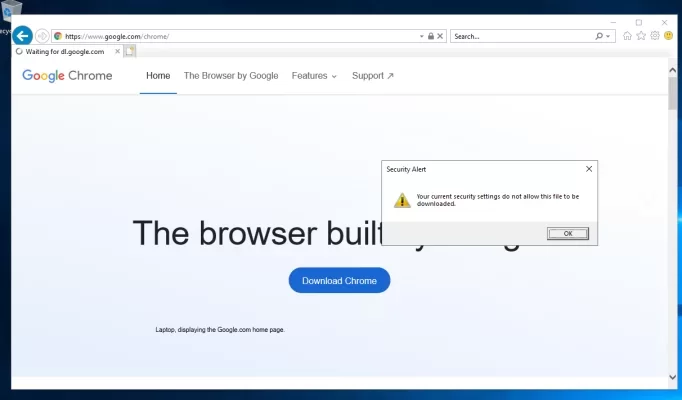Open Favorites with the star icon
The image size is (682, 400).
(x=641, y=36)
